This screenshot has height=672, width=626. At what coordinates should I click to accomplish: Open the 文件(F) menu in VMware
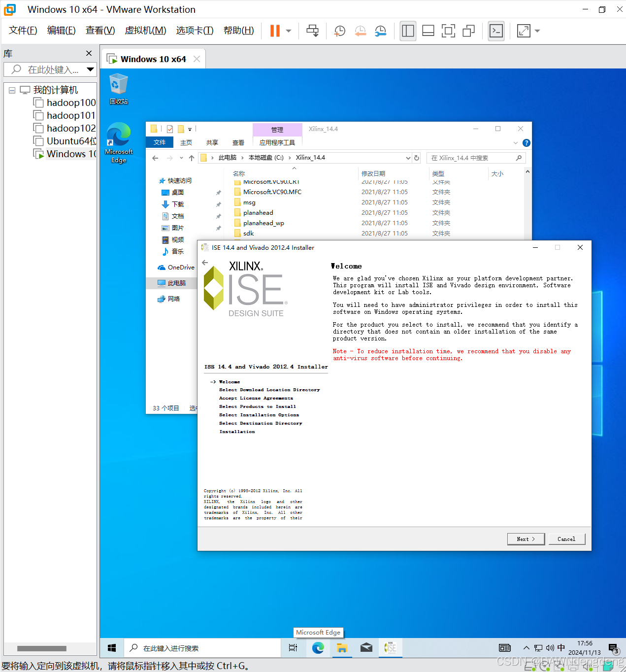(x=23, y=31)
